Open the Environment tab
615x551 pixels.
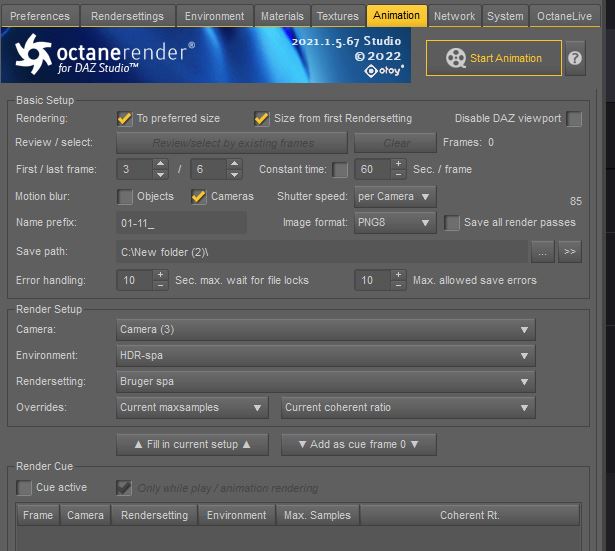pos(214,16)
